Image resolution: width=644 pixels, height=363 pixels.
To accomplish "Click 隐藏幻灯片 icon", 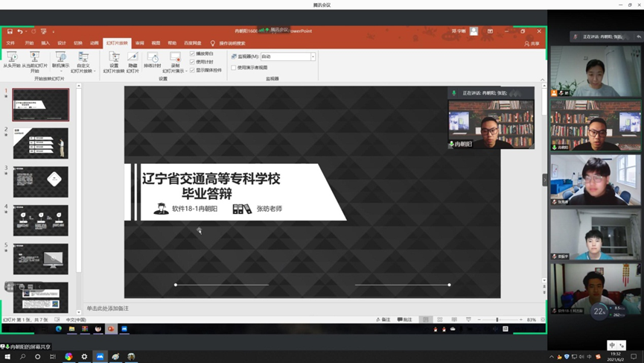I will pyautogui.click(x=133, y=61).
